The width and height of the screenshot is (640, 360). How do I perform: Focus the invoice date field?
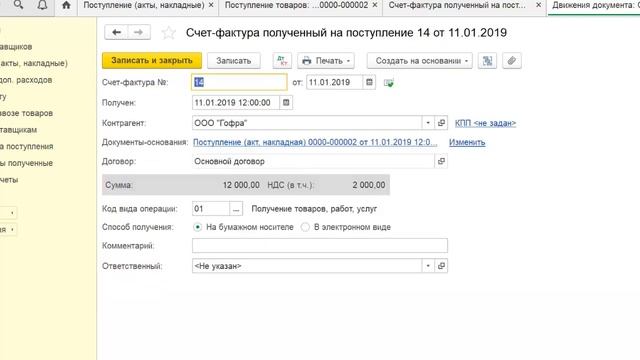coord(334,82)
